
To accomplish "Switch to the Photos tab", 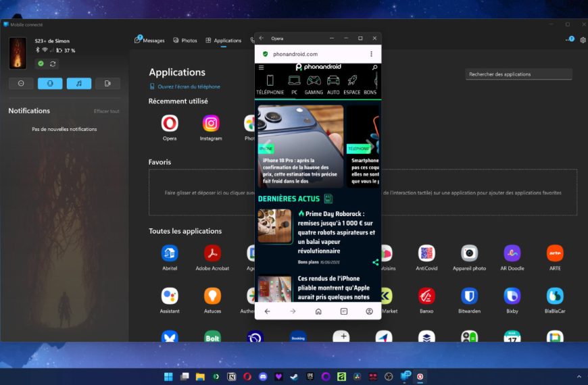I will click(x=185, y=40).
